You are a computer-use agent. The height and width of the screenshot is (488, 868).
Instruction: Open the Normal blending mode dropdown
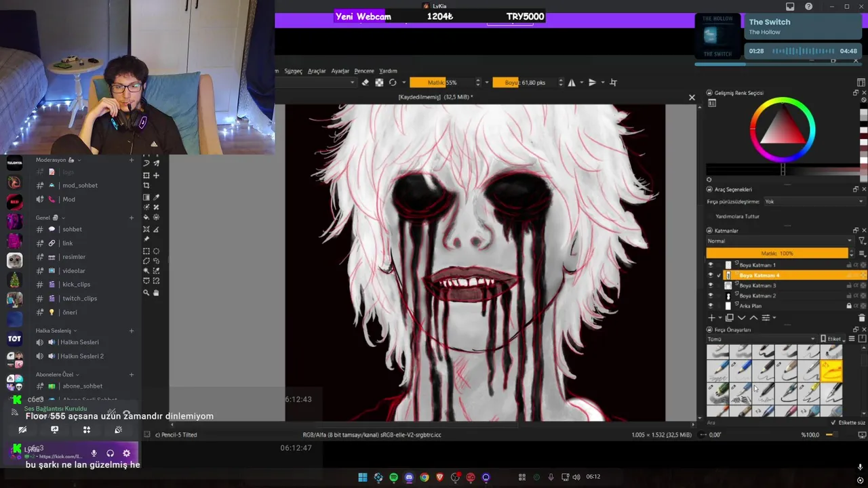pyautogui.click(x=779, y=241)
